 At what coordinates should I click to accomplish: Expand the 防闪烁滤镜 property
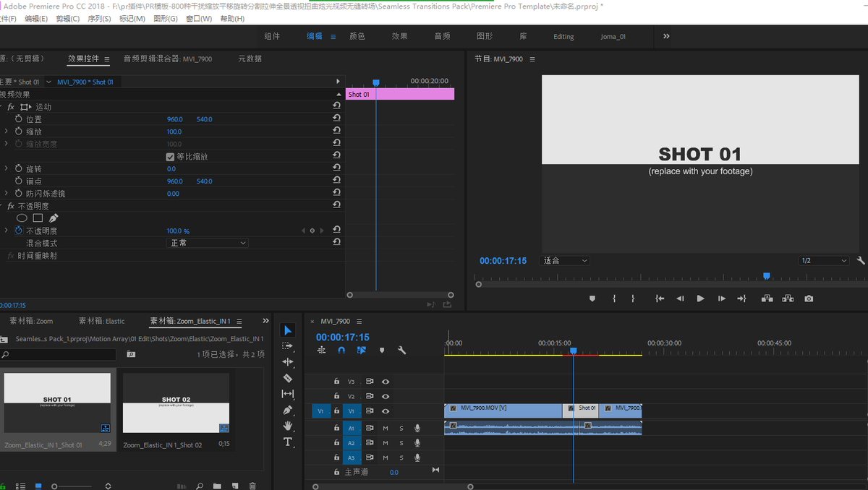pos(6,193)
